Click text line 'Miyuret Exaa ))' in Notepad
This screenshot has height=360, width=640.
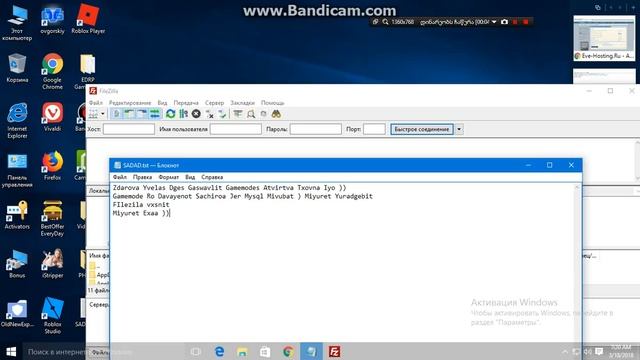tap(141, 213)
